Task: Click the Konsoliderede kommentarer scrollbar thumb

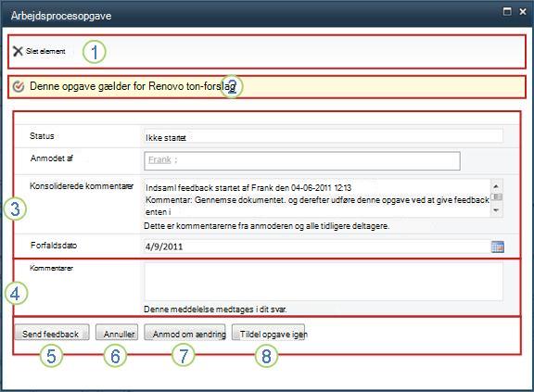Action: point(497,197)
